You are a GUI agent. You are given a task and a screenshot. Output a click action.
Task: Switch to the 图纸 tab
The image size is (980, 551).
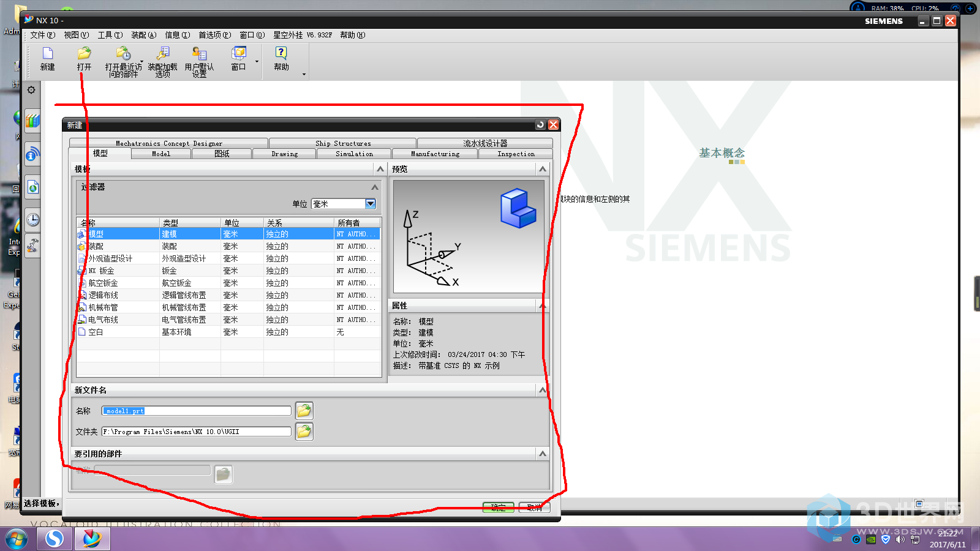click(x=222, y=154)
